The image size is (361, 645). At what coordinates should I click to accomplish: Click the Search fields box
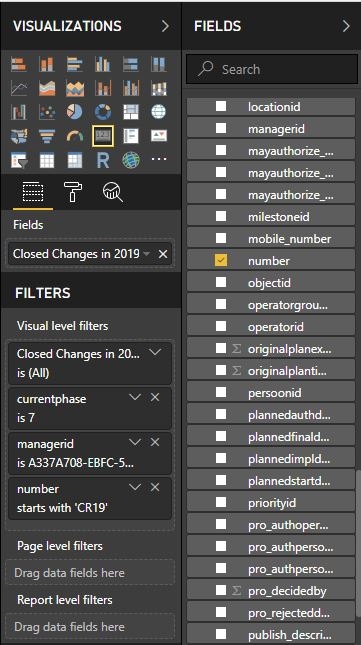coord(272,69)
